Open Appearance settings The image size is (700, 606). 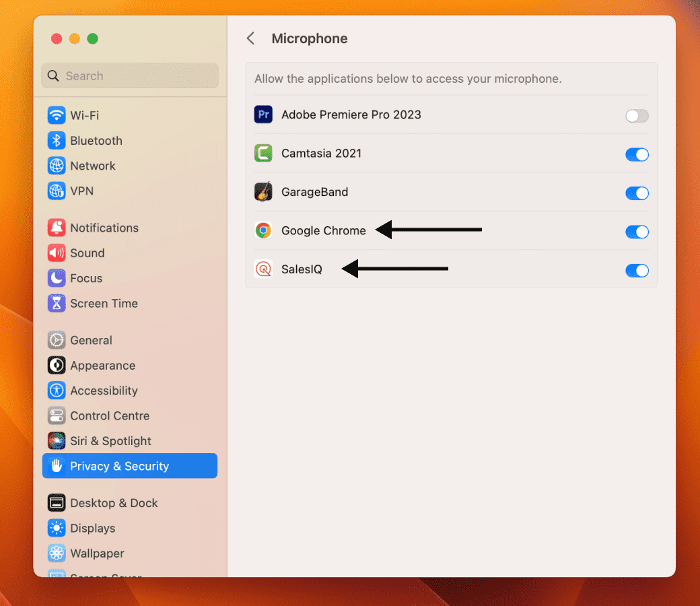click(130, 366)
